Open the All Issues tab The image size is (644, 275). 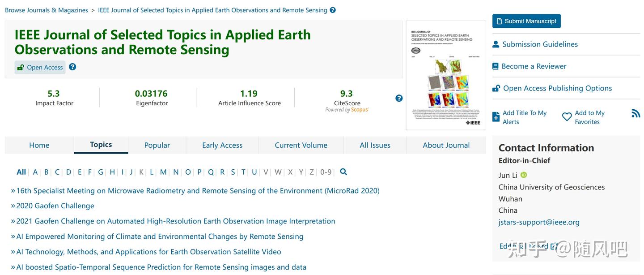[375, 145]
